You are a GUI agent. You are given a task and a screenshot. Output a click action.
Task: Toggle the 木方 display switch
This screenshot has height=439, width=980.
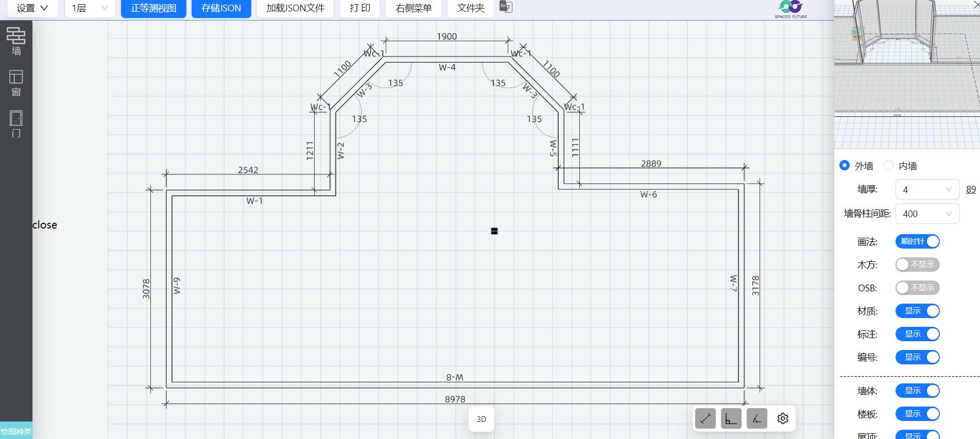pyautogui.click(x=917, y=265)
